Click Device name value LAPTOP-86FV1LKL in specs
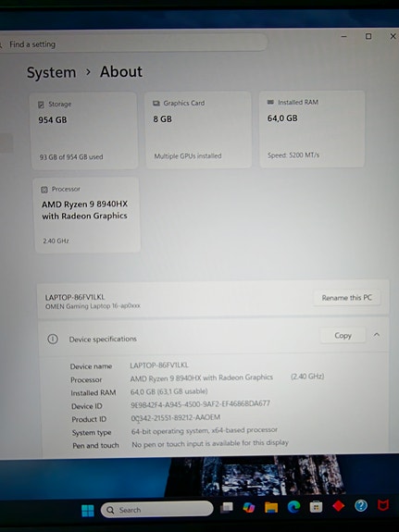The image size is (399, 532). click(159, 365)
